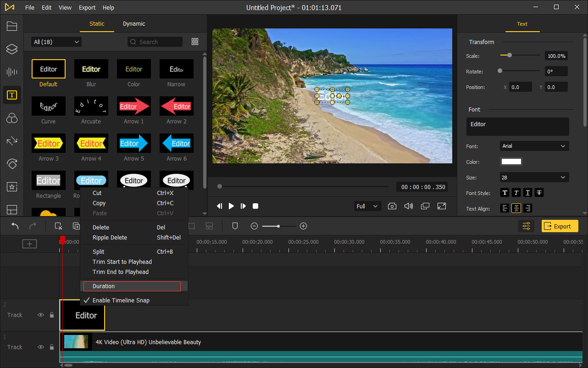
Task: Lock Track 1 using padlock icon
Action: click(52, 347)
